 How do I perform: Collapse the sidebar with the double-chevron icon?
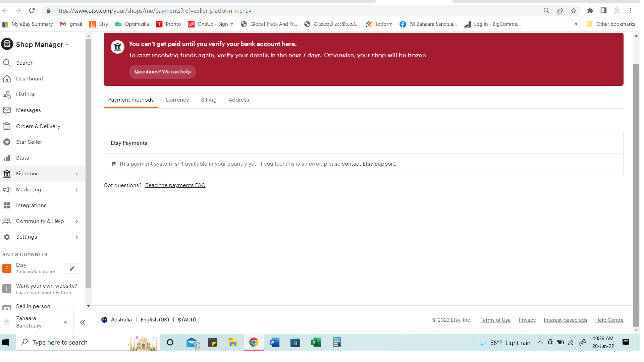point(83,322)
